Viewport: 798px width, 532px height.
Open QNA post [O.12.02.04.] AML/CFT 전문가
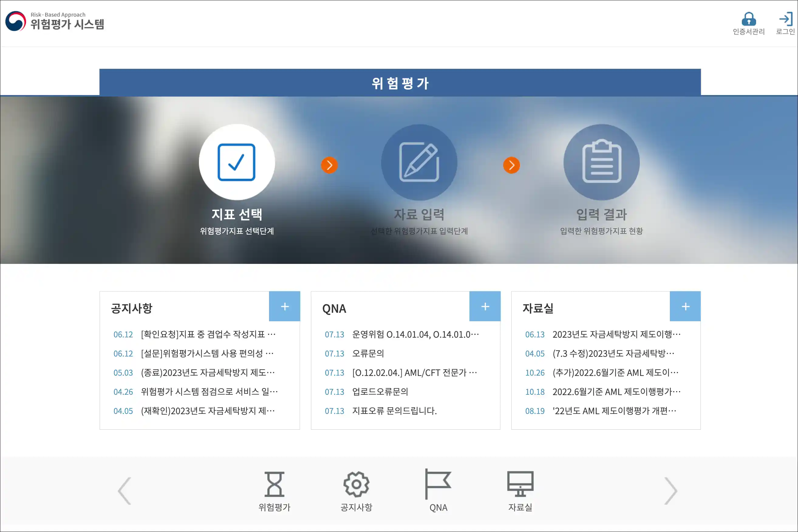pyautogui.click(x=414, y=373)
